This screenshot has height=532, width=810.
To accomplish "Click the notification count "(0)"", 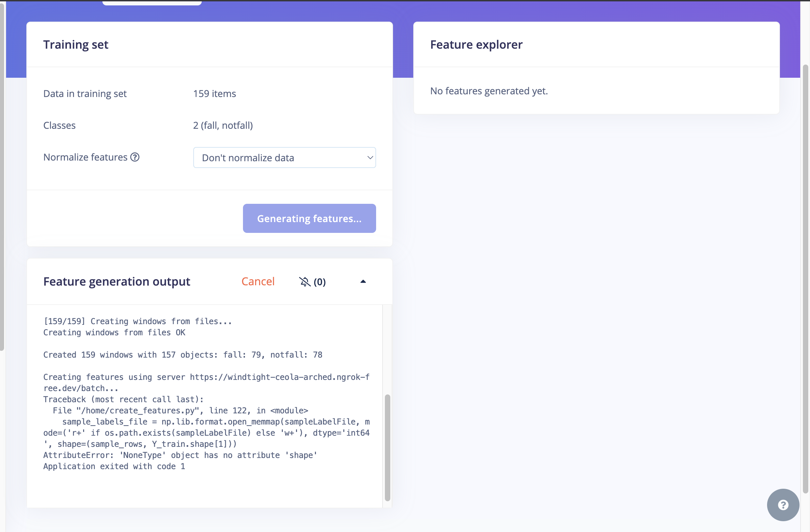I will pos(320,282).
